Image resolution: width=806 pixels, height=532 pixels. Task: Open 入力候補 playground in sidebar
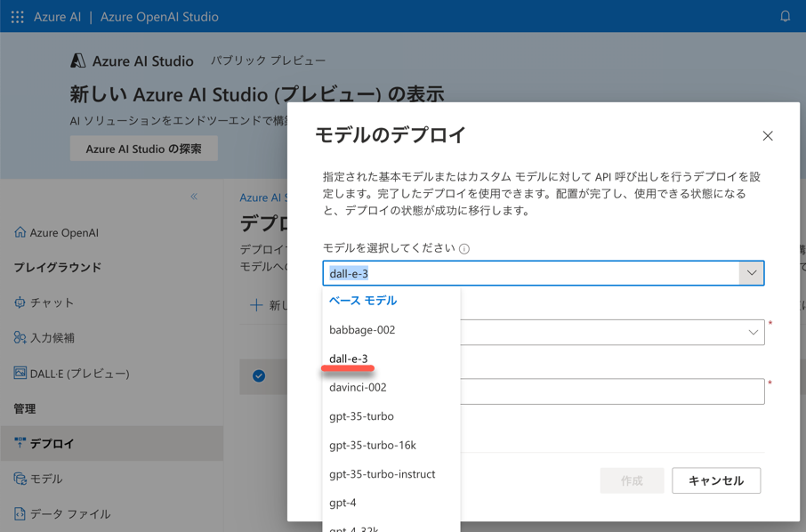[52, 338]
